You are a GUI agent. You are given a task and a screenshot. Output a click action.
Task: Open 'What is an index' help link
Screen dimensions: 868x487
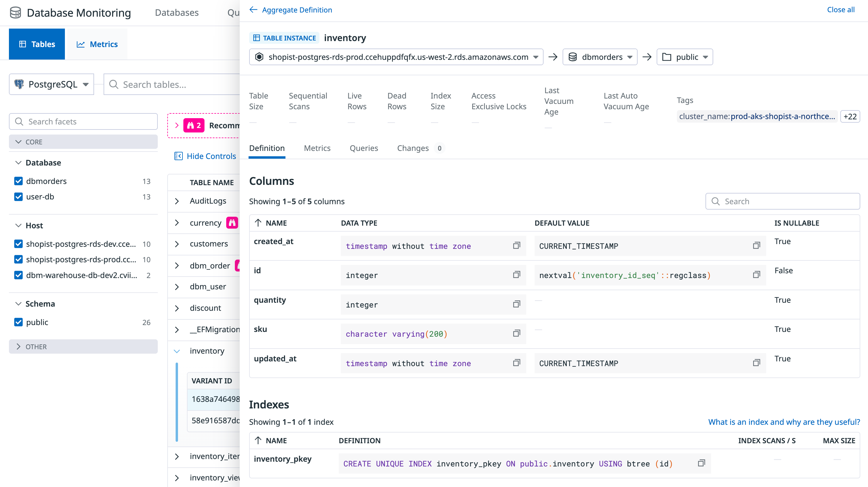coord(784,422)
